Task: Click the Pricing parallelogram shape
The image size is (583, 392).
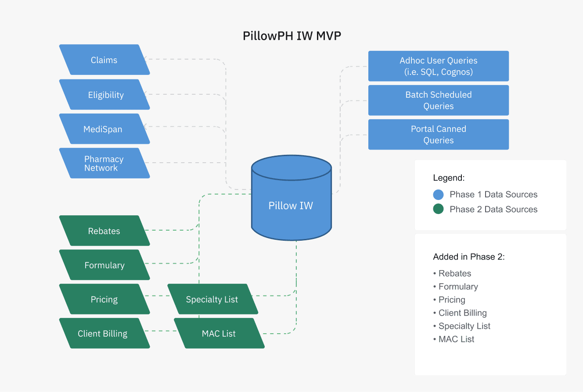Action: point(104,299)
